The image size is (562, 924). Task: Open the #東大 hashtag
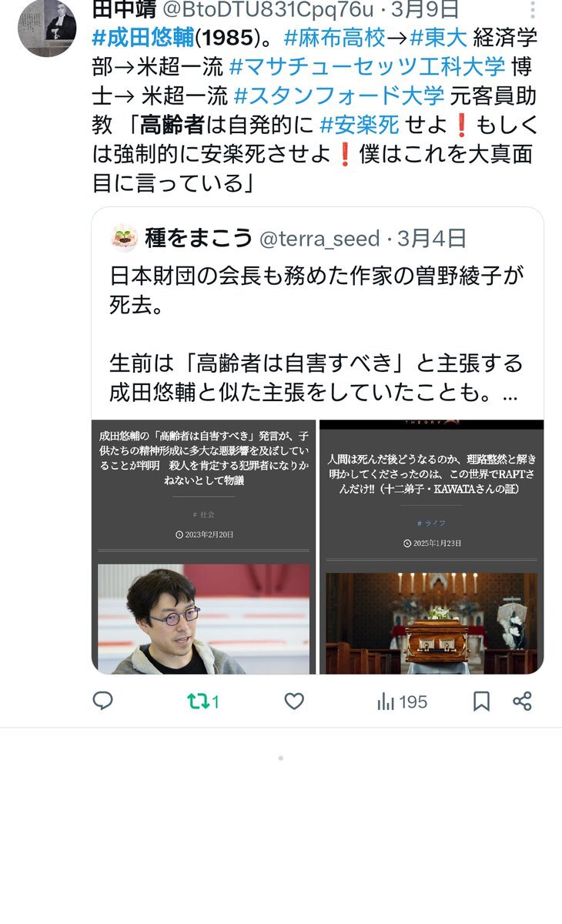[x=438, y=38]
